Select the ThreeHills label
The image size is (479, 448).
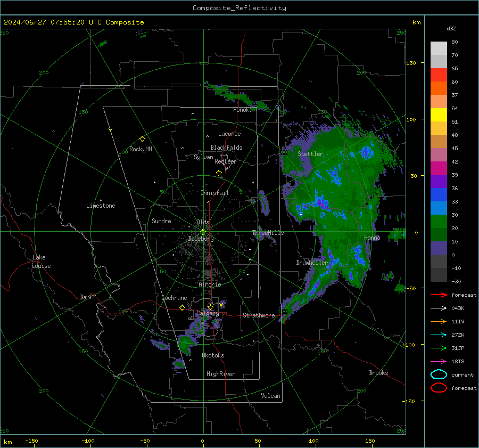click(268, 233)
